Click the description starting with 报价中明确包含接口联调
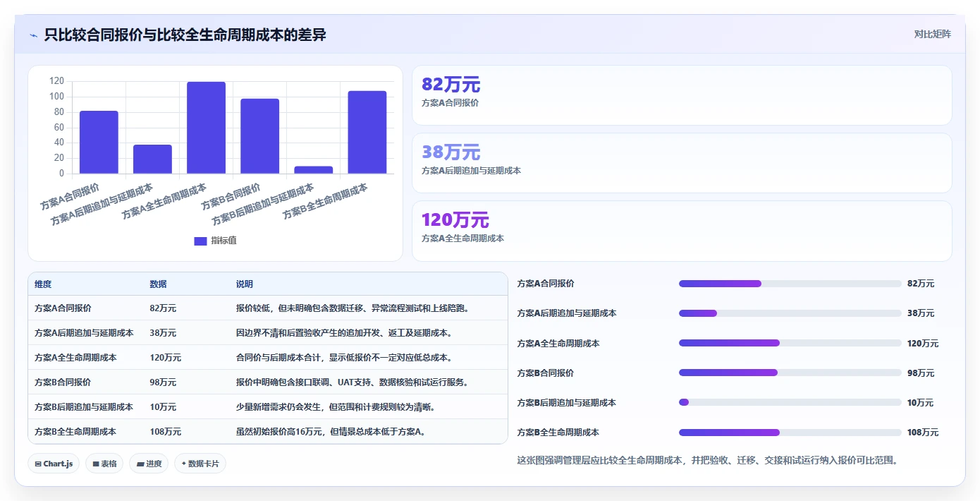 point(353,382)
